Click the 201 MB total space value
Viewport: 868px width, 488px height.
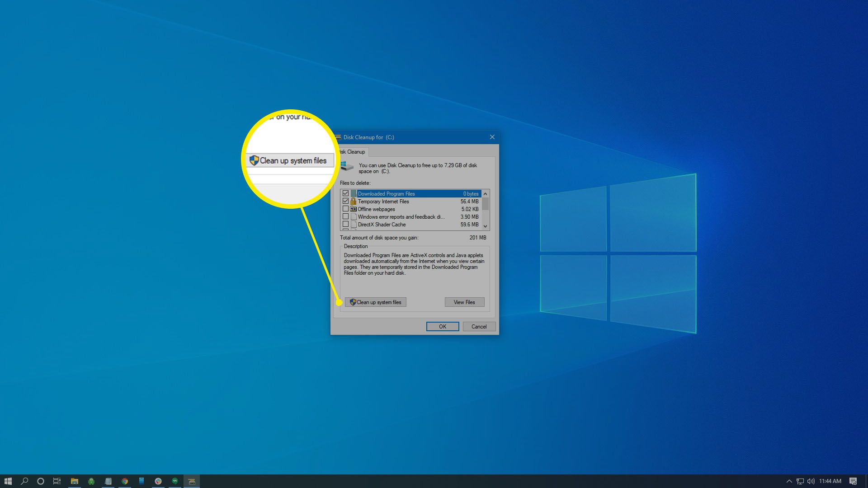[478, 238]
